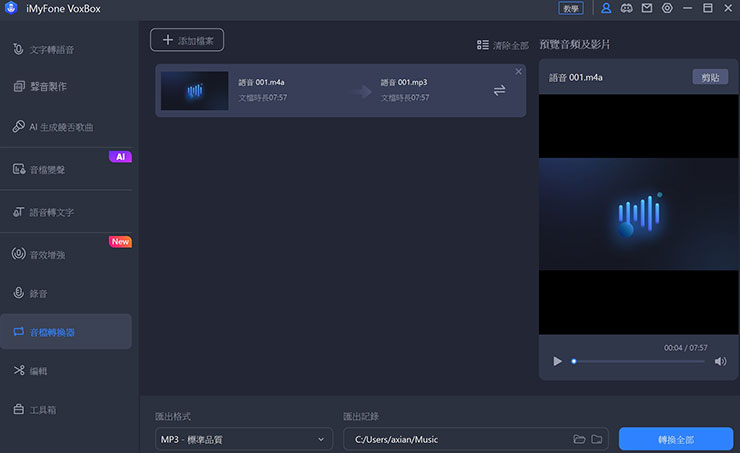Click the 添加檔案 add file button
This screenshot has height=453, width=740.
tap(187, 40)
